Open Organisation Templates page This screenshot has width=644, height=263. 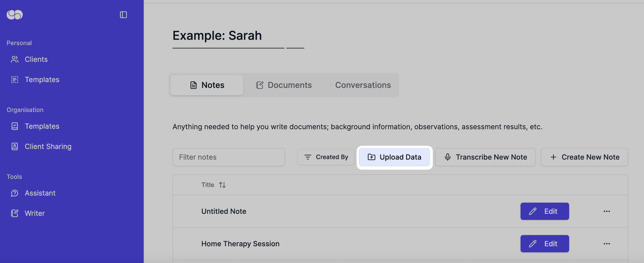[42, 126]
